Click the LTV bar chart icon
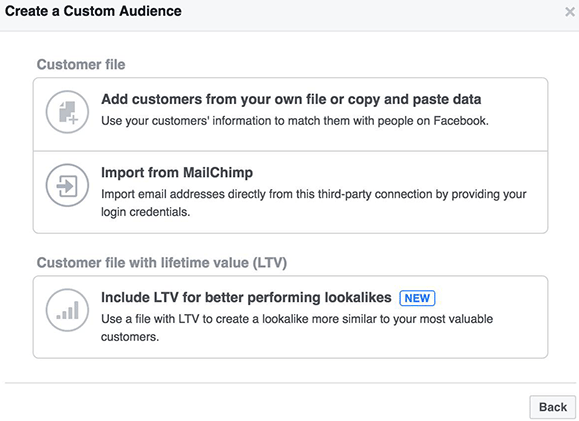Viewport: 579px width, 421px height. tap(67, 310)
